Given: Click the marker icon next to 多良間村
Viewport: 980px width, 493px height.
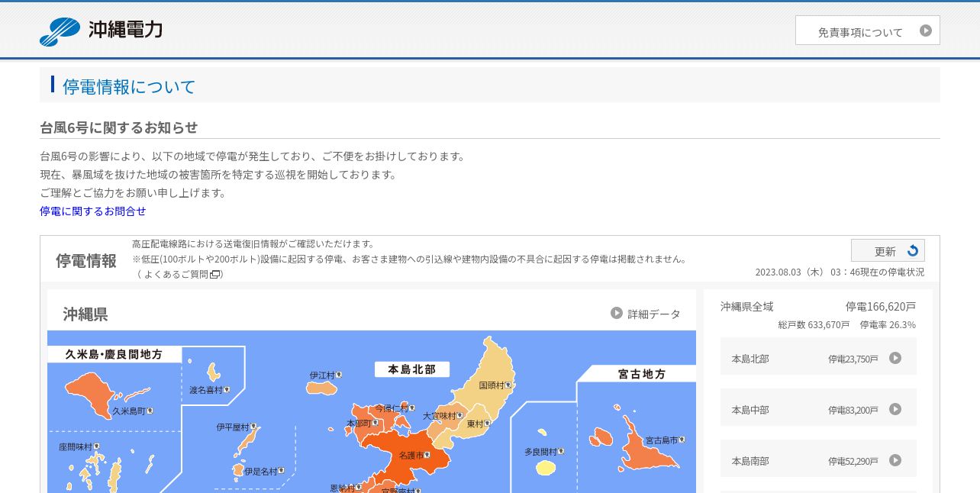Looking at the screenshot, I should (561, 452).
